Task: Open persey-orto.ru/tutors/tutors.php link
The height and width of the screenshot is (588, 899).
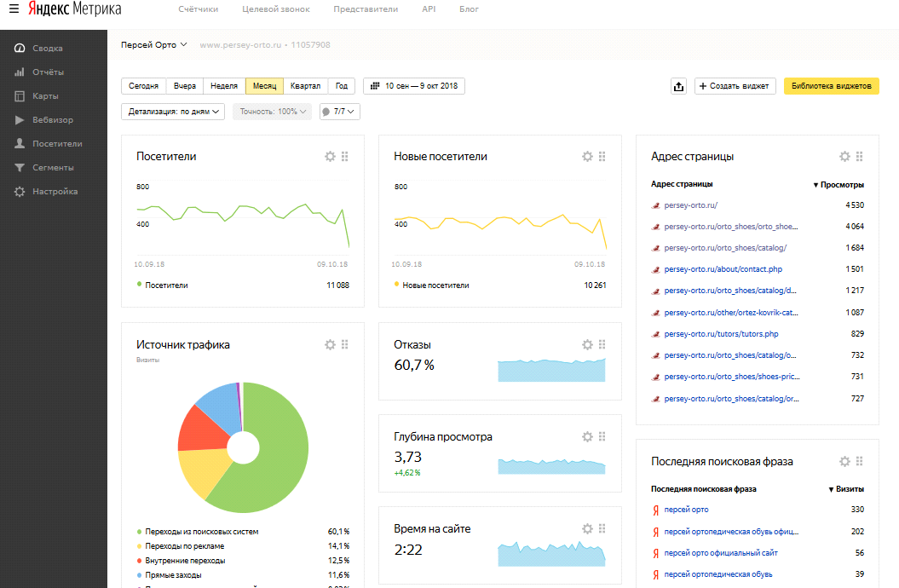Action: click(x=721, y=334)
